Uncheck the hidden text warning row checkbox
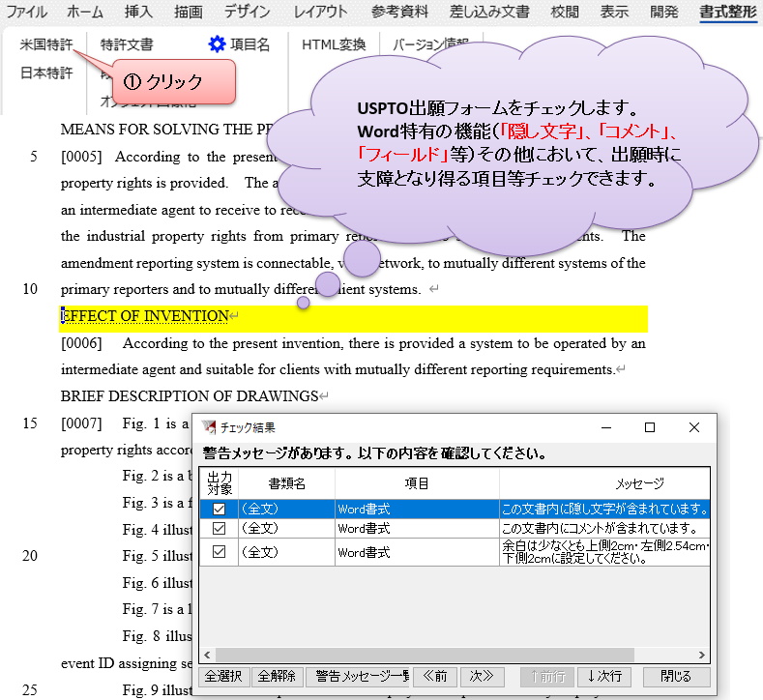Screen dimensions: 763x700 click(219, 508)
